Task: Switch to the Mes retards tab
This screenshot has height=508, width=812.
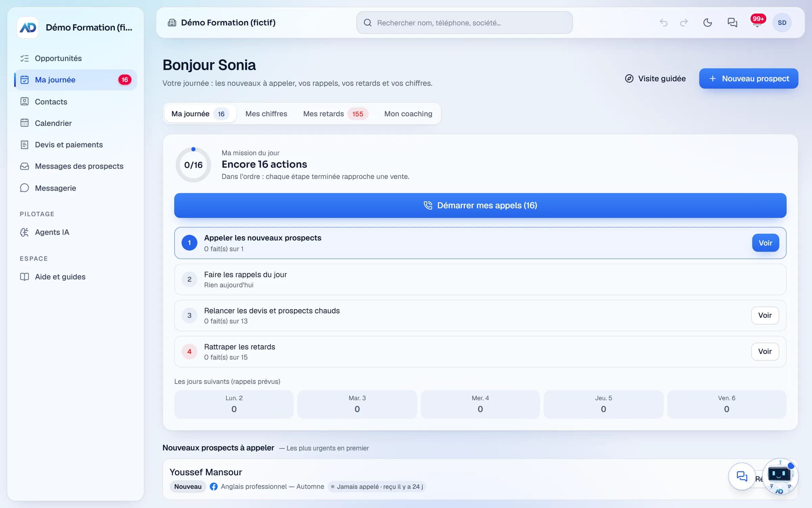Action: tap(336, 114)
